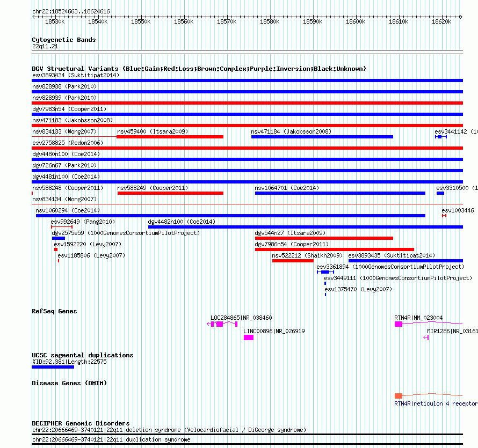Click Disease Genes (OMIM) track title

[69, 383]
